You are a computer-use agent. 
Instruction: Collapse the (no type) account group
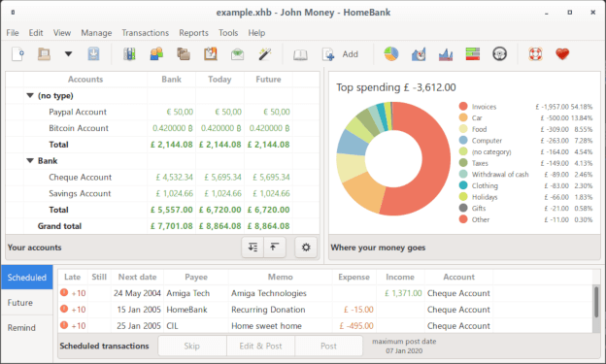(x=30, y=95)
